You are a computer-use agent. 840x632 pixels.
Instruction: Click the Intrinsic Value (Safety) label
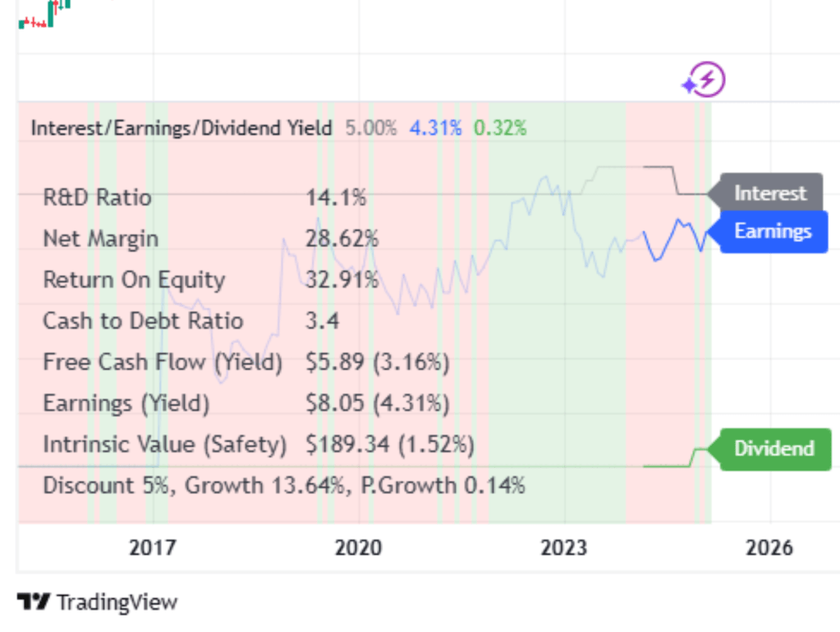(x=164, y=444)
